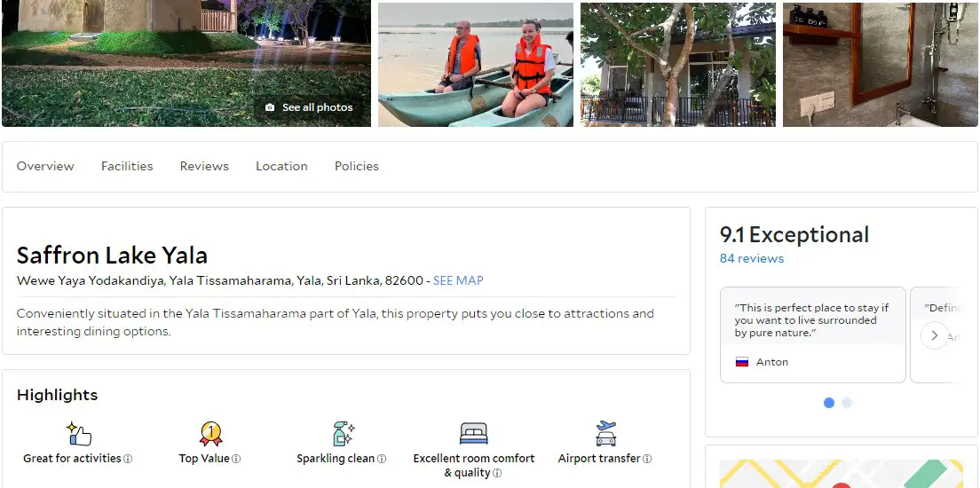Click the Top Value medal icon

pyautogui.click(x=210, y=434)
